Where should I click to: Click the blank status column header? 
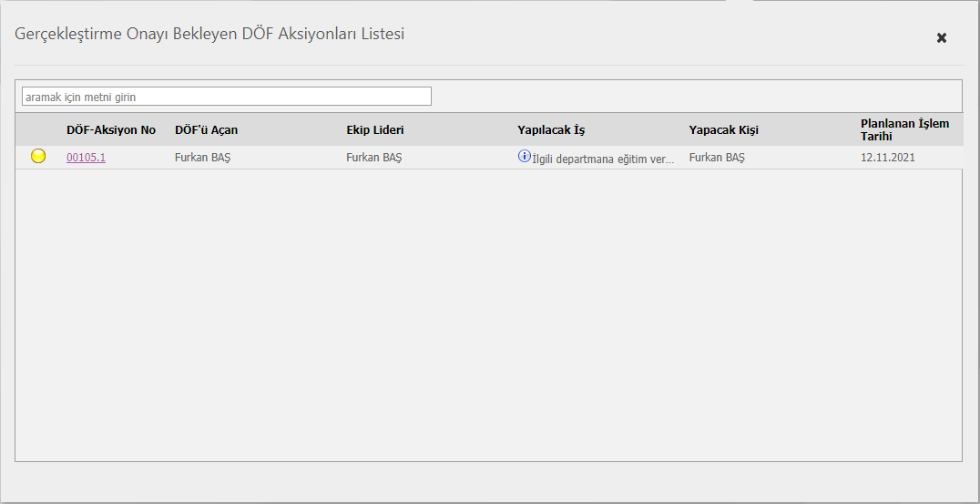point(38,130)
